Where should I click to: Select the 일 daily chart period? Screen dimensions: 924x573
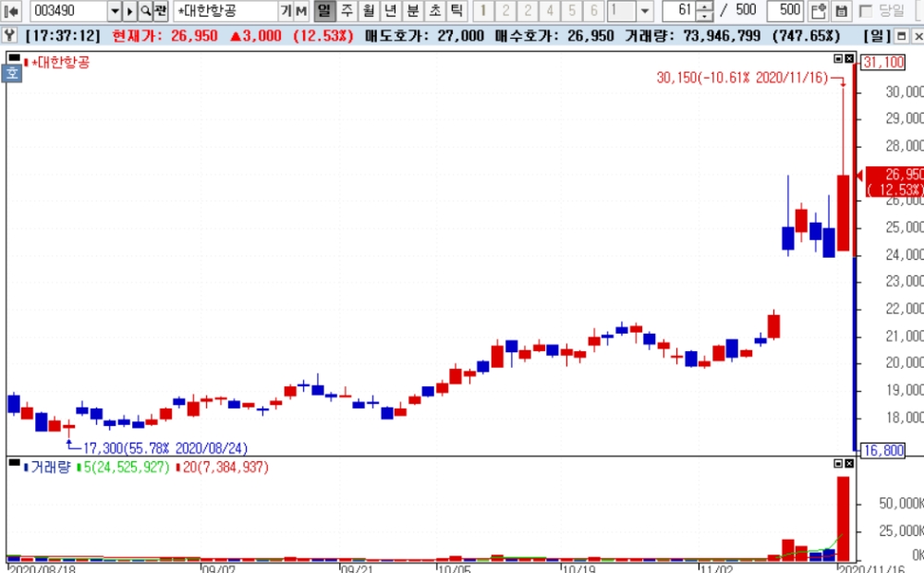click(x=324, y=10)
